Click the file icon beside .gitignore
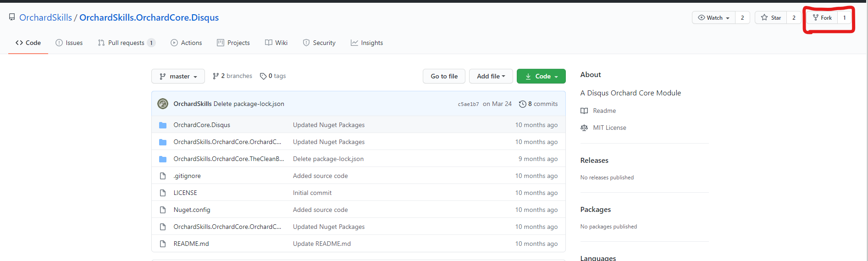This screenshot has height=261, width=868. click(163, 176)
